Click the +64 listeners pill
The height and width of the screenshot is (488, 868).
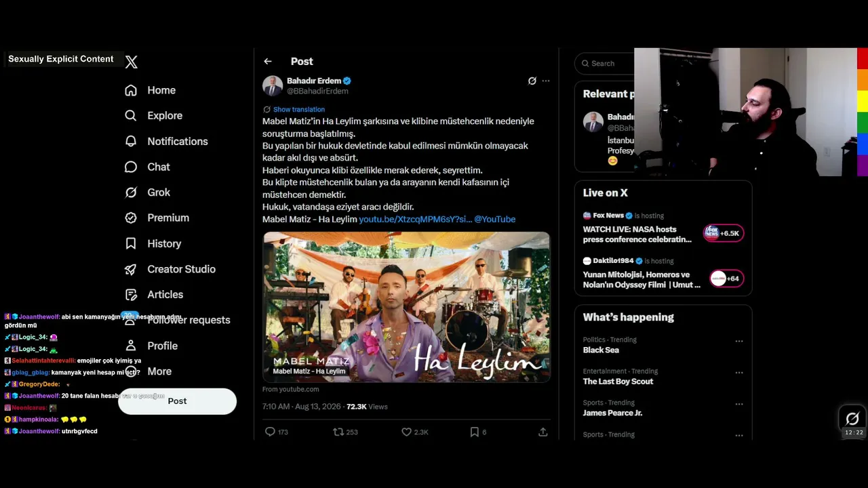(x=727, y=279)
